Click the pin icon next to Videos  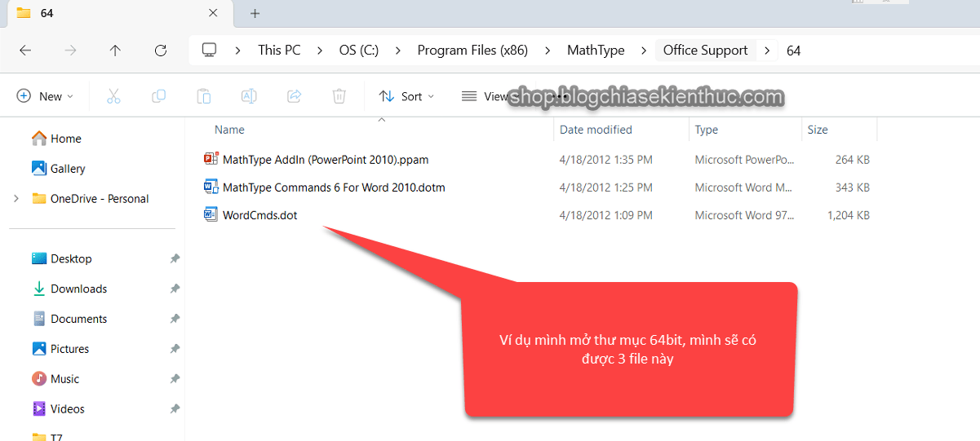(175, 410)
